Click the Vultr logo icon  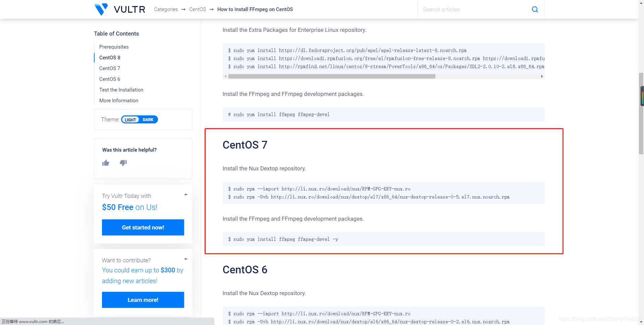tap(101, 9)
